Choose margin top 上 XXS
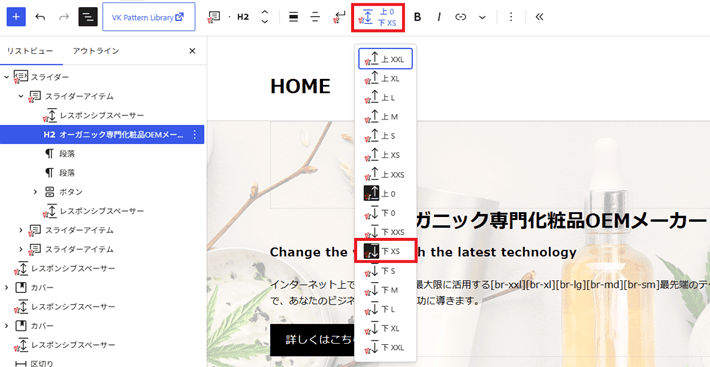710x367 pixels. coord(385,174)
